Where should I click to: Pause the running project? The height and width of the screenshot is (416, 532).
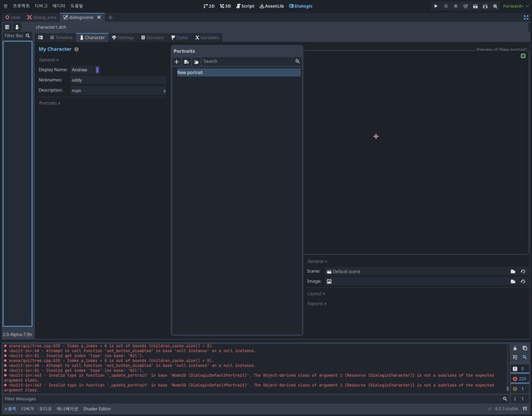tap(446, 6)
